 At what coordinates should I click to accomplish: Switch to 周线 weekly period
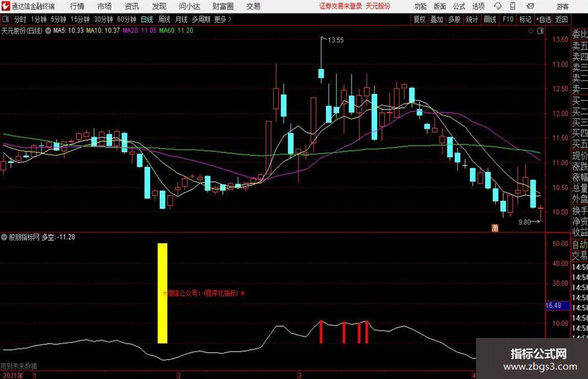[x=164, y=19]
